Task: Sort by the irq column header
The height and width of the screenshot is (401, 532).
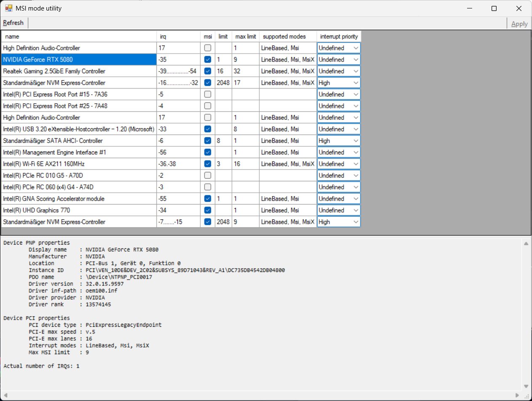Action: 178,36
